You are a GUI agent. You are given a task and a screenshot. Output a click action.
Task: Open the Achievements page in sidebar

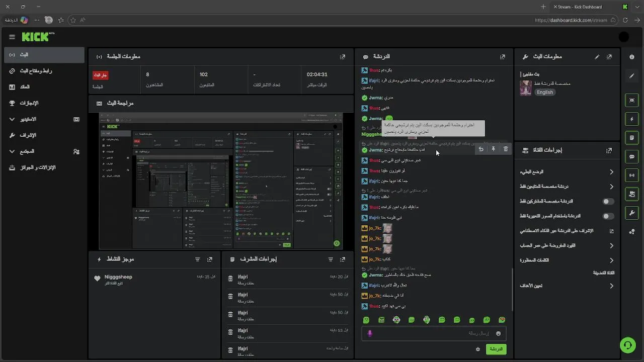[44, 103]
